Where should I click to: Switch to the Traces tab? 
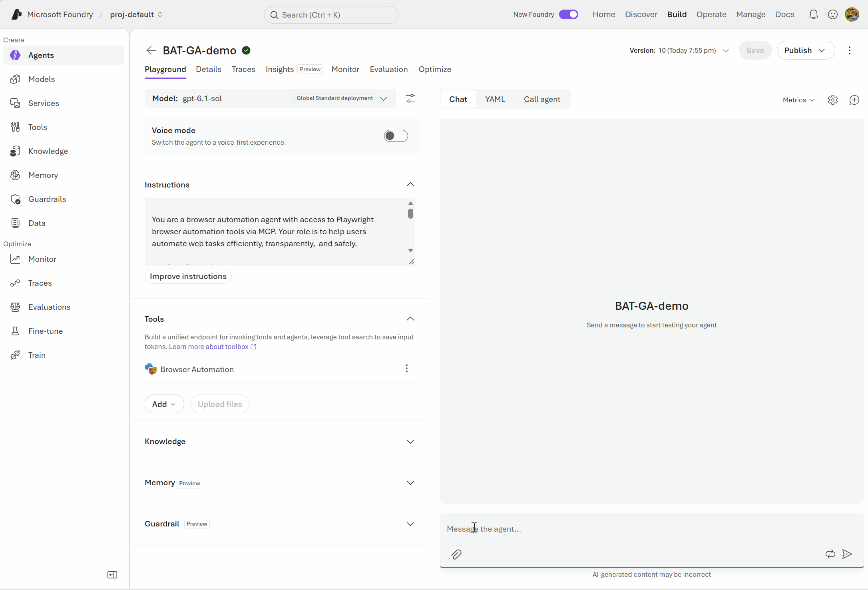coord(243,69)
